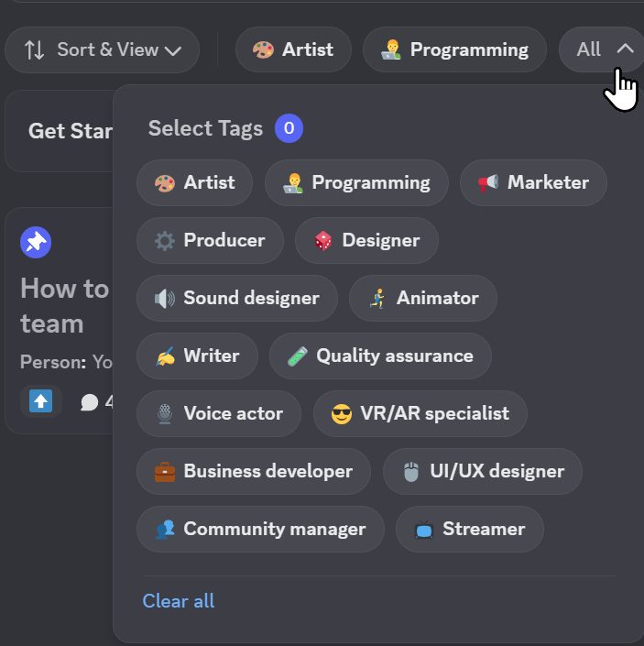Toggle the Voice actor tag
The image size is (644, 646).
click(x=218, y=413)
